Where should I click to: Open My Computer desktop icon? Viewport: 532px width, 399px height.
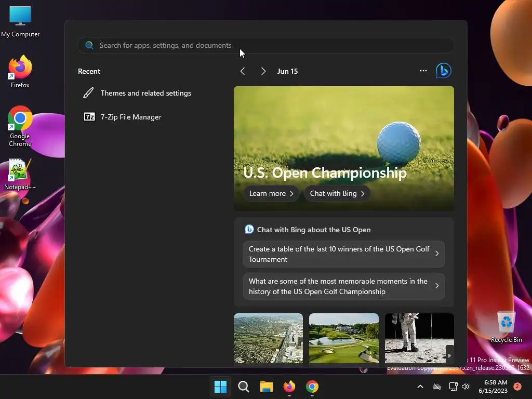click(20, 21)
